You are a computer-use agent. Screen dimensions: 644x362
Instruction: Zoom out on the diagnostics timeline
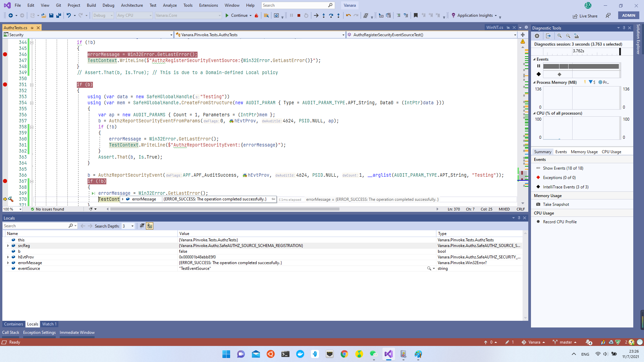(x=568, y=36)
